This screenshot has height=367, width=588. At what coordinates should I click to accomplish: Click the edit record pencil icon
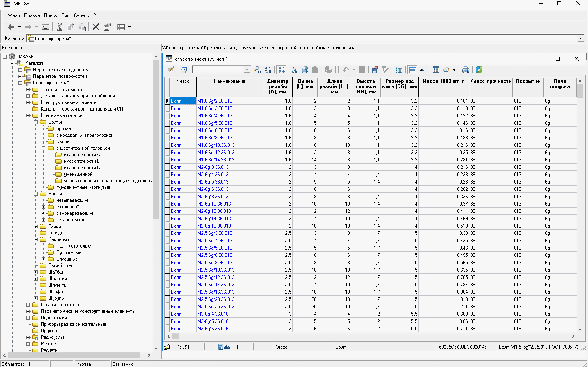(171, 70)
